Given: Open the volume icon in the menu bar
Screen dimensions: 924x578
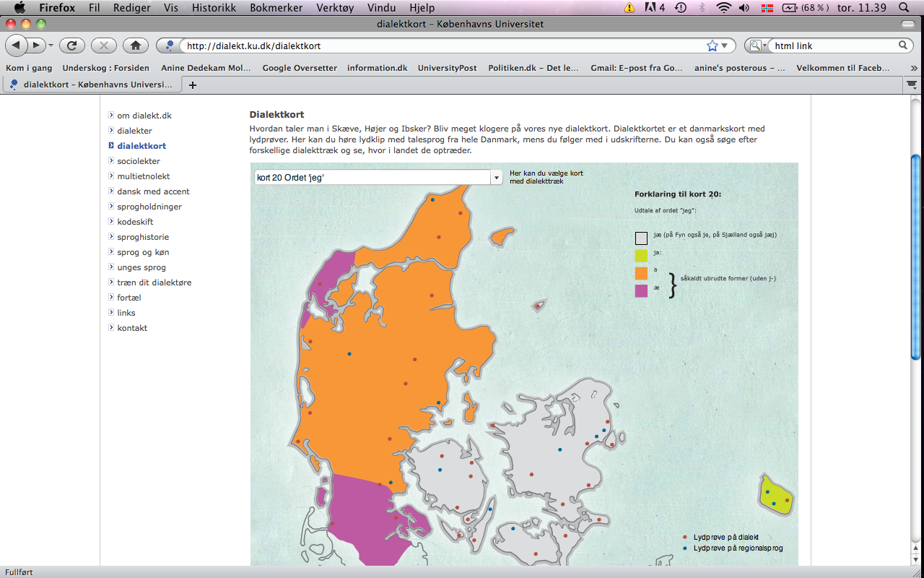Looking at the screenshot, I should (745, 8).
